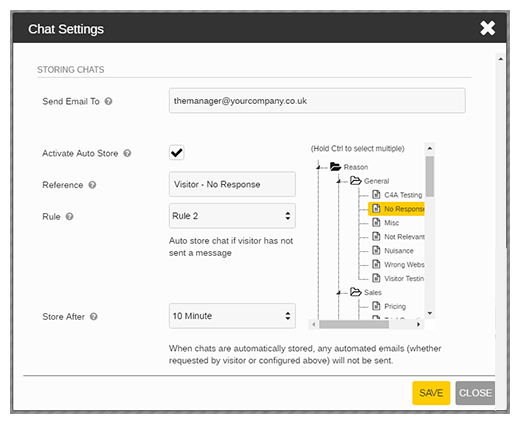
Task: Click the grey CLOSE button
Action: point(475,393)
